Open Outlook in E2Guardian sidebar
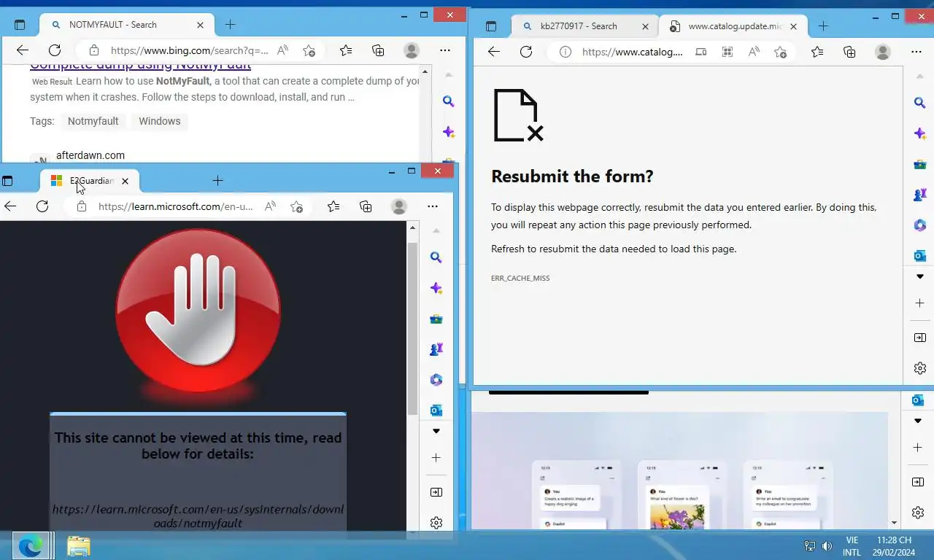This screenshot has height=560, width=934. tap(436, 411)
